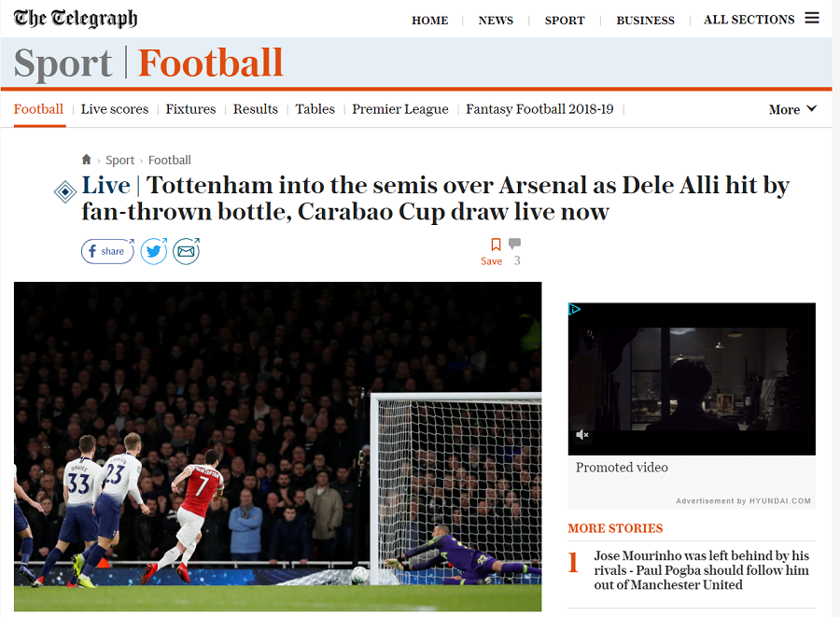
Task: Select the Football tab
Action: coord(38,109)
